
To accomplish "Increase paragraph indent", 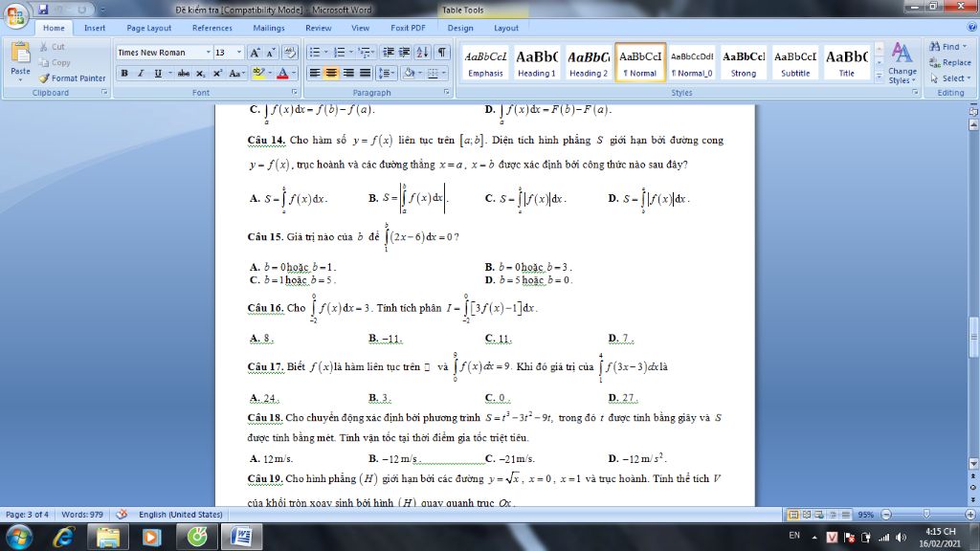I will point(405,53).
